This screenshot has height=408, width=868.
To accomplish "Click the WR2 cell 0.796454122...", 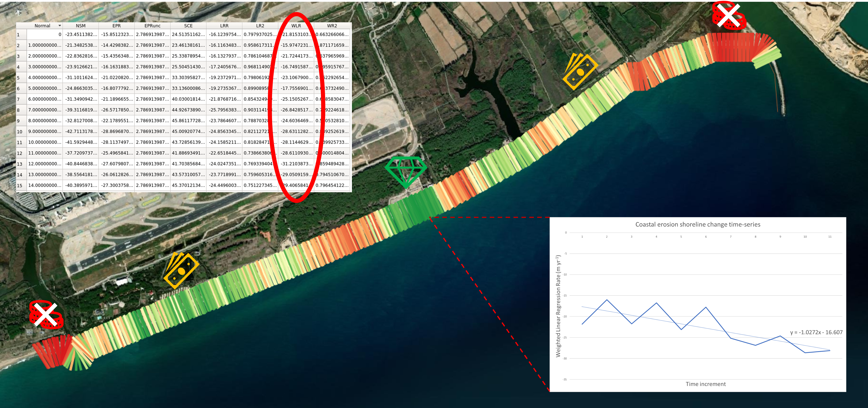I will (332, 186).
